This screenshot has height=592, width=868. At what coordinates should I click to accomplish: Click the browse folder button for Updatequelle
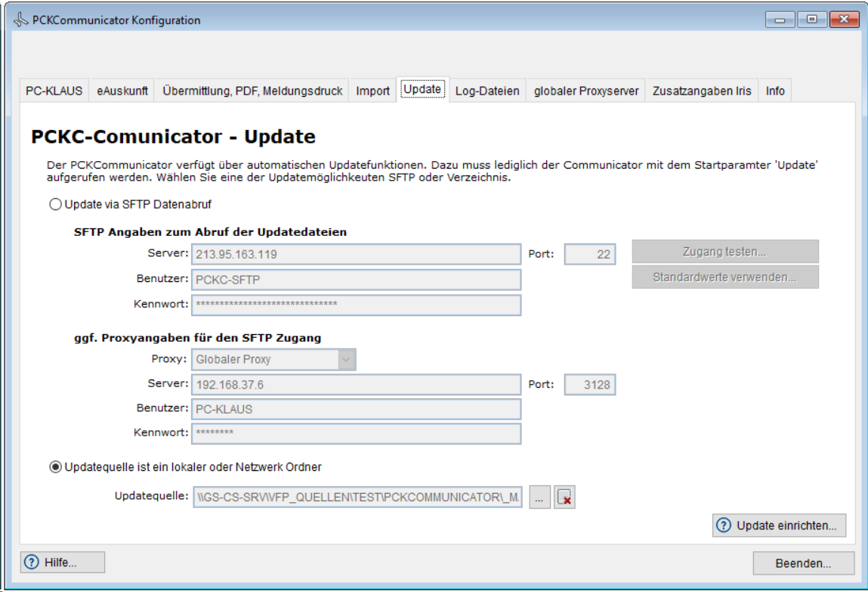pyautogui.click(x=539, y=497)
